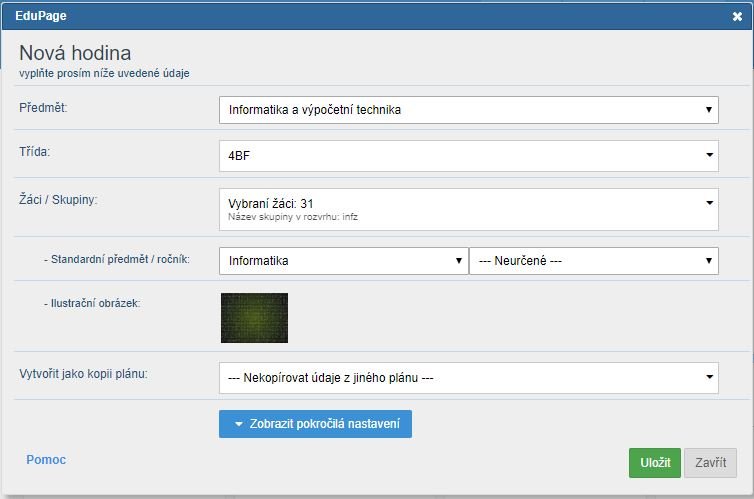Screen dimensions: 754x499
Task: Open the class dropdown showing 4BF
Action: point(460,155)
